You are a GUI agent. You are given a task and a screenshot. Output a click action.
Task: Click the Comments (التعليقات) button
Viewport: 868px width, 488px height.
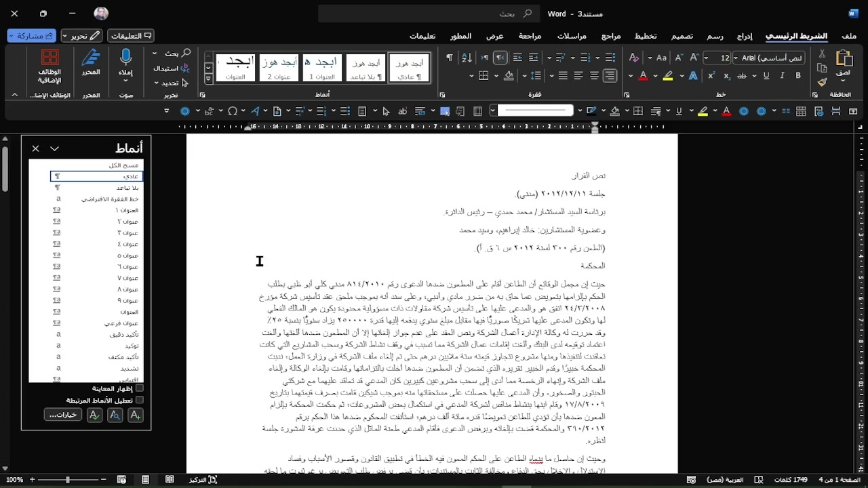(x=131, y=35)
